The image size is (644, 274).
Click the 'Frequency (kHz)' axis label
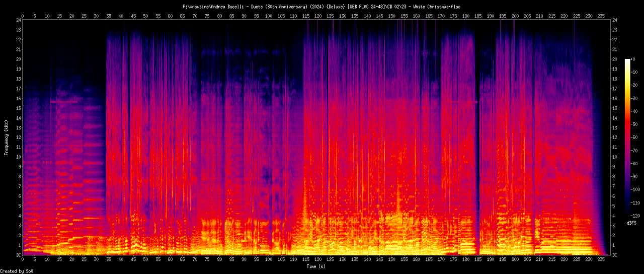click(x=7, y=138)
